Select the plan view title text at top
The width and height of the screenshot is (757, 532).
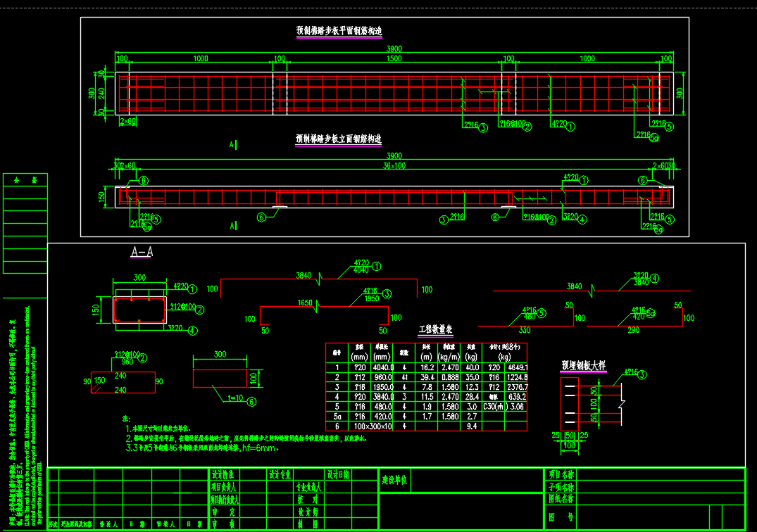click(x=339, y=31)
